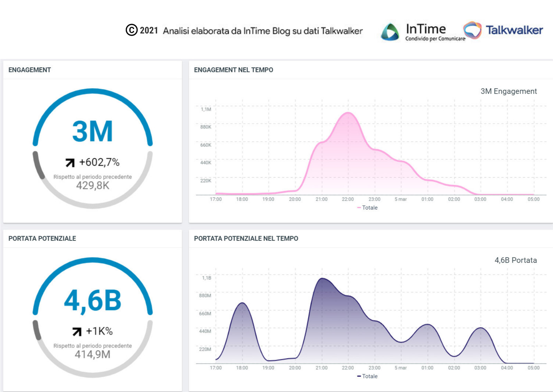Image resolution: width=553 pixels, height=392 pixels.
Task: Click the upward arrow beside +602,7%
Action: (x=70, y=162)
